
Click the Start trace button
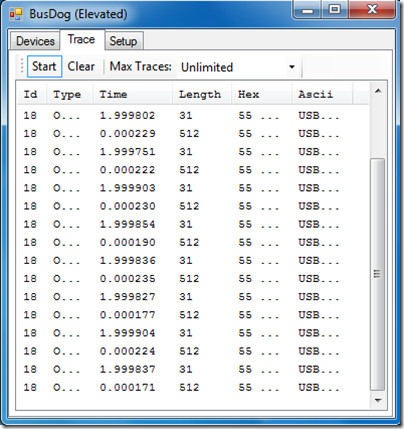(x=44, y=66)
